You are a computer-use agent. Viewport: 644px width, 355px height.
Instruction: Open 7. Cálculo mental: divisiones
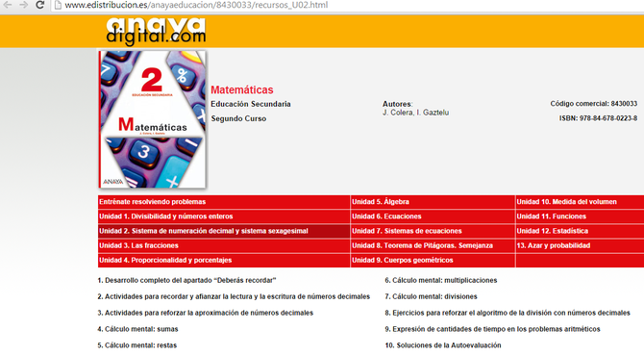pyautogui.click(x=431, y=296)
